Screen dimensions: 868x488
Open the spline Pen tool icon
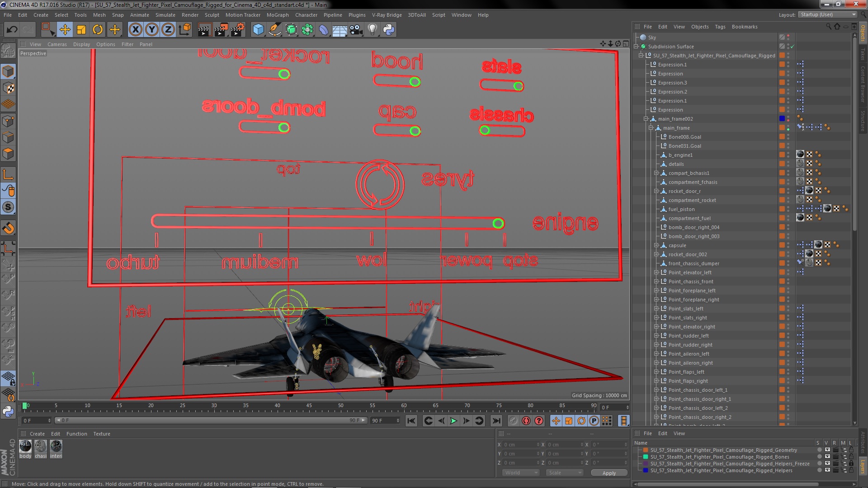coord(274,30)
